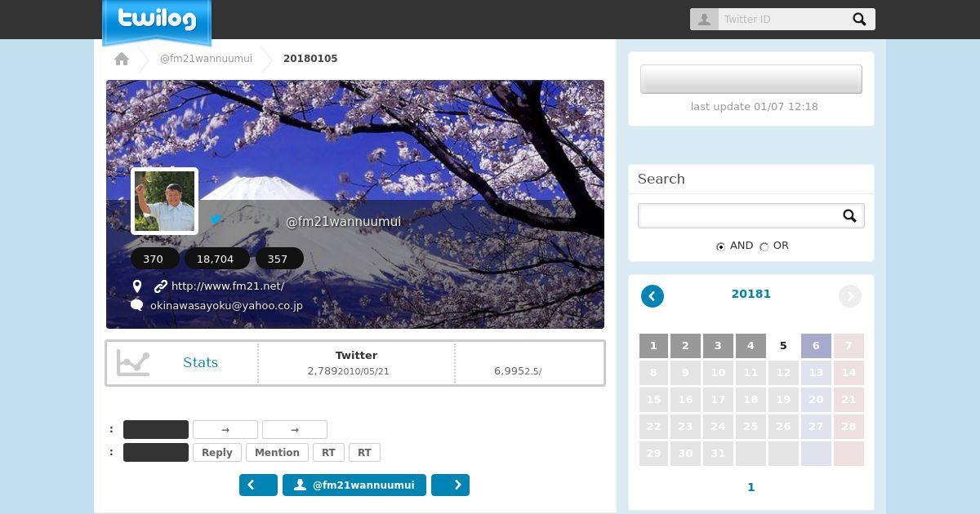This screenshot has width=980, height=514.
Task: Click the Twitter bird icon on profile
Action: click(x=216, y=219)
